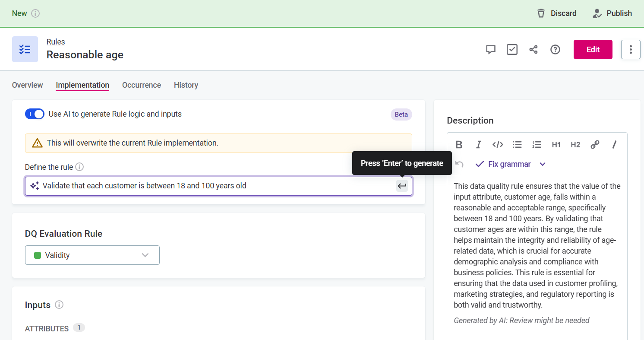
Task: Share the Reasonable age rule
Action: tap(534, 49)
